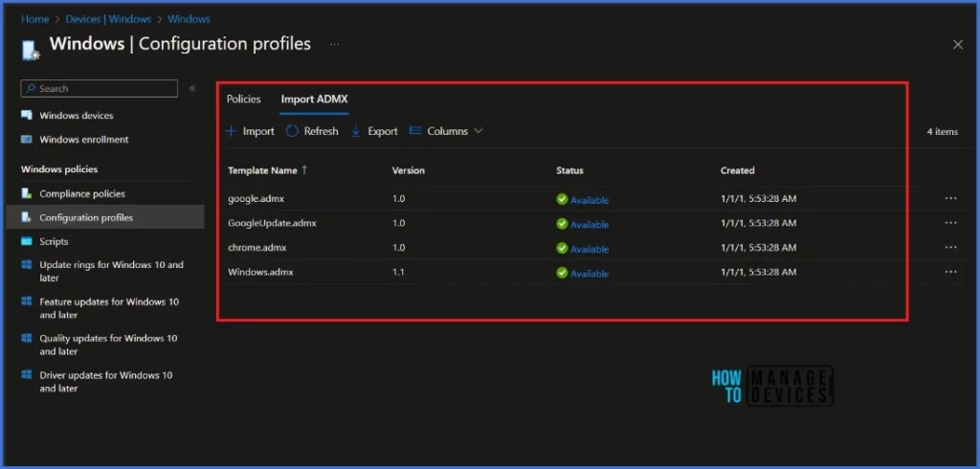Open the ellipsis menu for Windows.admx

(950, 272)
